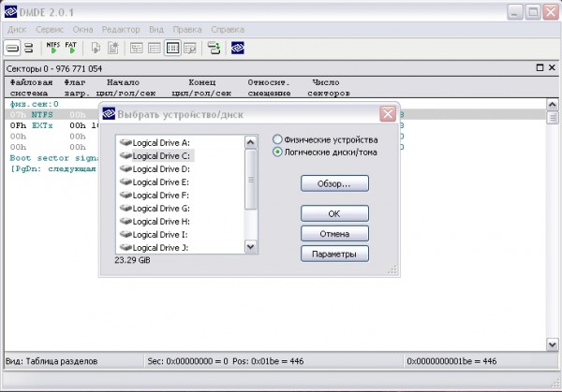Click the 'Sec: 0x00000000 = 0' status entry
The image size is (562, 392).
point(188,361)
